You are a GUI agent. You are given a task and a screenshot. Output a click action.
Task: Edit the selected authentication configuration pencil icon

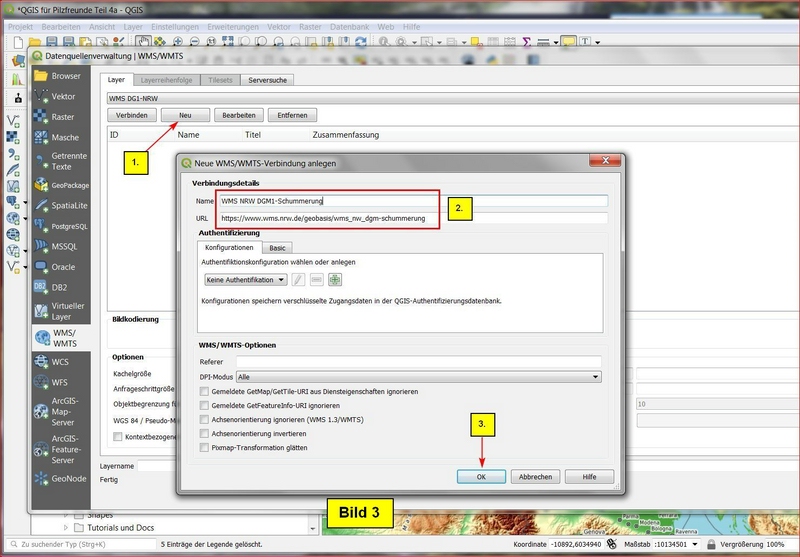click(298, 280)
